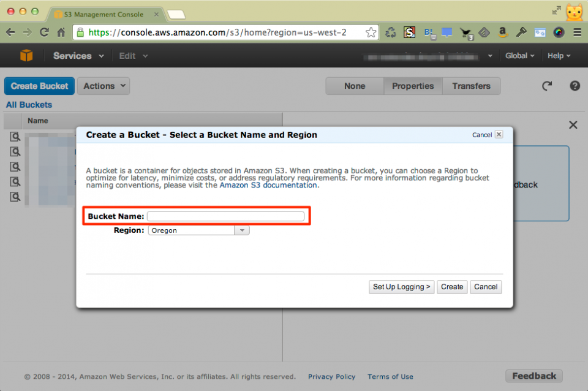
Task: Select the None view toggle
Action: [x=354, y=86]
